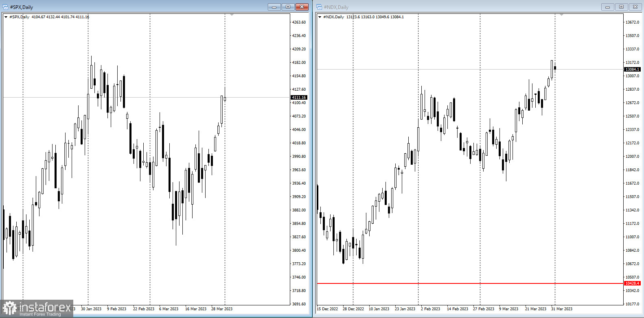The width and height of the screenshot is (644, 318).
Task: Minimize the #SPX,Daily chart window
Action: tap(274, 7)
